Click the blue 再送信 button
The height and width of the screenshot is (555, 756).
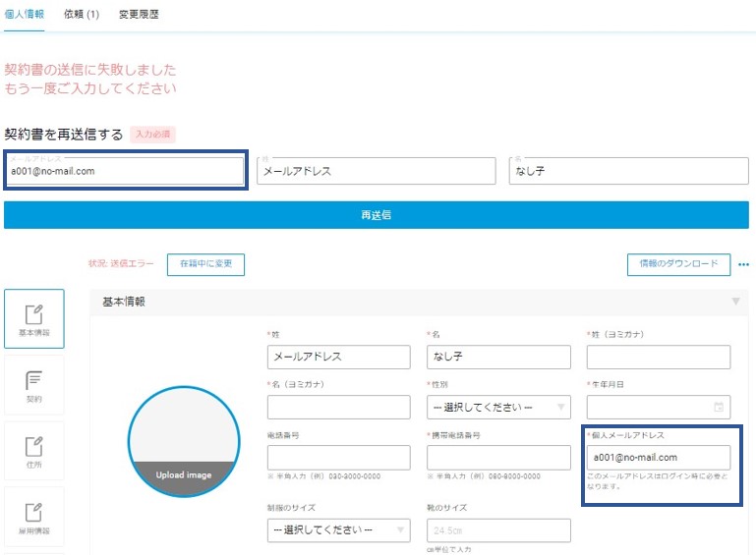click(x=377, y=215)
